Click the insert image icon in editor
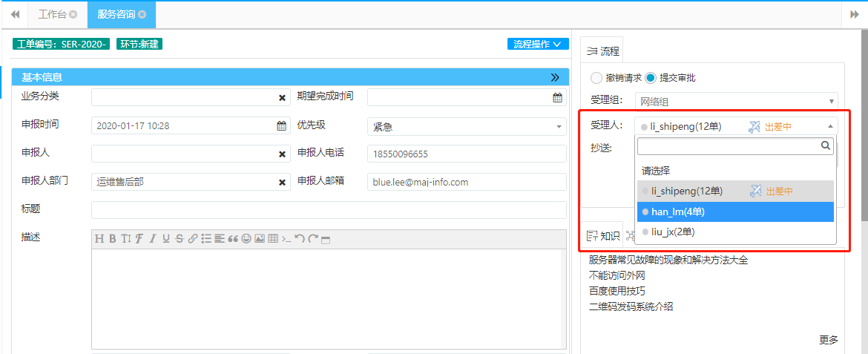 [260, 239]
